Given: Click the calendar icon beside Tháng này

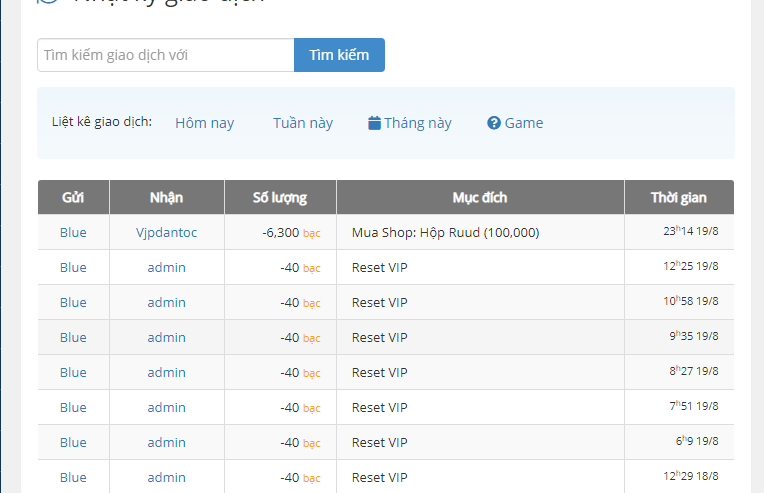Looking at the screenshot, I should 374,123.
